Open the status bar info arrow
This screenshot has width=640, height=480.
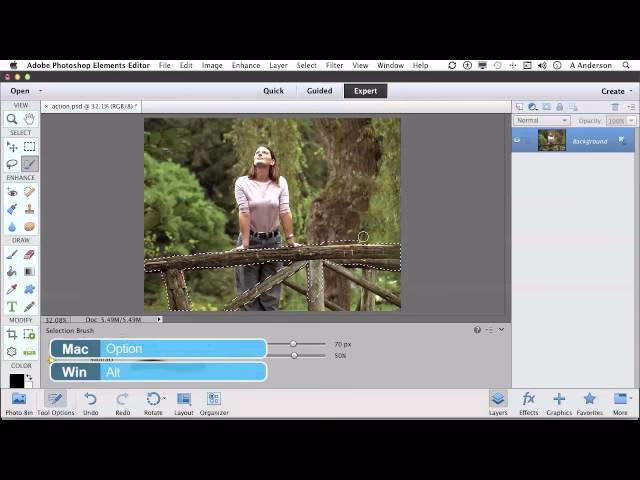[x=159, y=319]
